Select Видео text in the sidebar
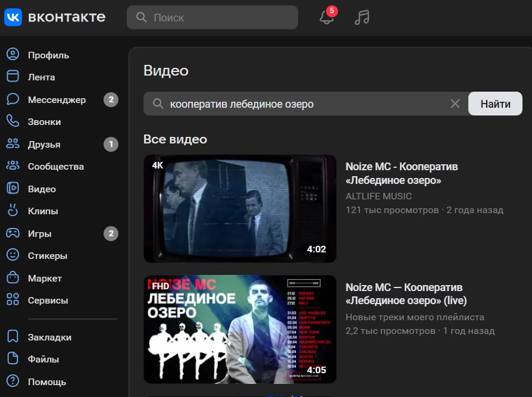 pos(42,189)
